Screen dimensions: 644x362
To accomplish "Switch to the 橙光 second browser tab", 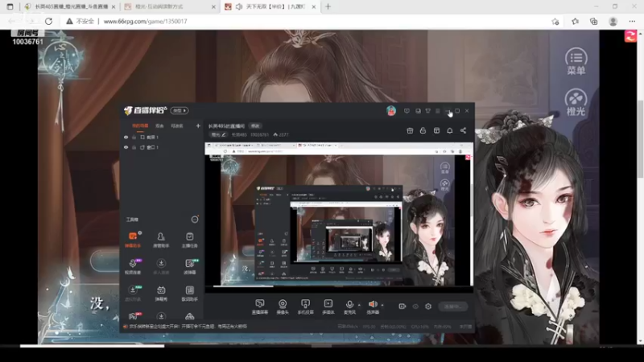I will coord(171,6).
